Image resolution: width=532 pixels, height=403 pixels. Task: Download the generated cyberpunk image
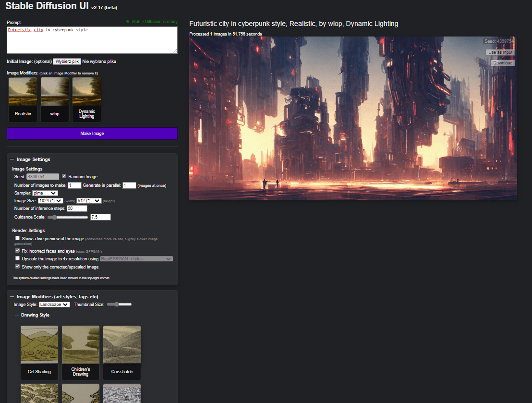[x=502, y=62]
